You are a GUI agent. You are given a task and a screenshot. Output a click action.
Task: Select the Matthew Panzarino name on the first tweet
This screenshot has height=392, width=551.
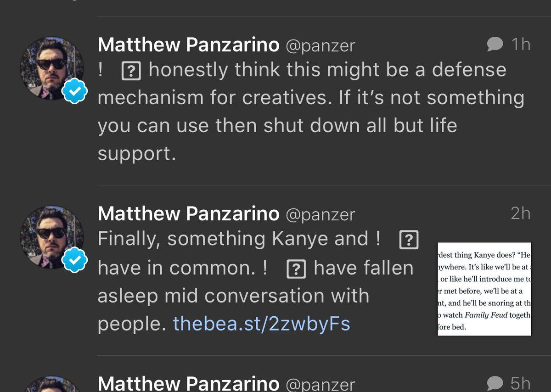(x=188, y=45)
